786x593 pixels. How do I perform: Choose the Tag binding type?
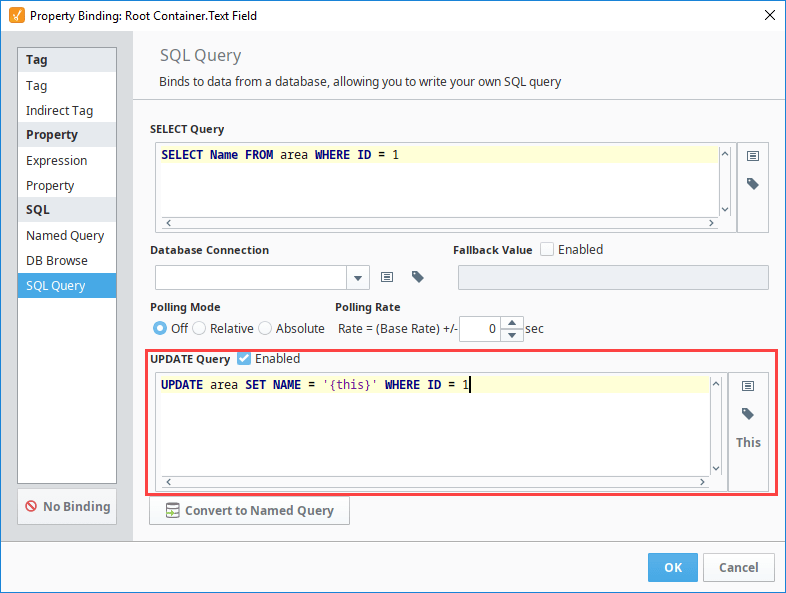click(67, 85)
